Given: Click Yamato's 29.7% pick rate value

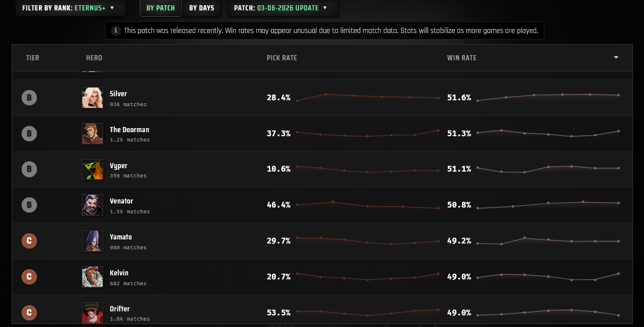Looking at the screenshot, I should click(x=278, y=241).
